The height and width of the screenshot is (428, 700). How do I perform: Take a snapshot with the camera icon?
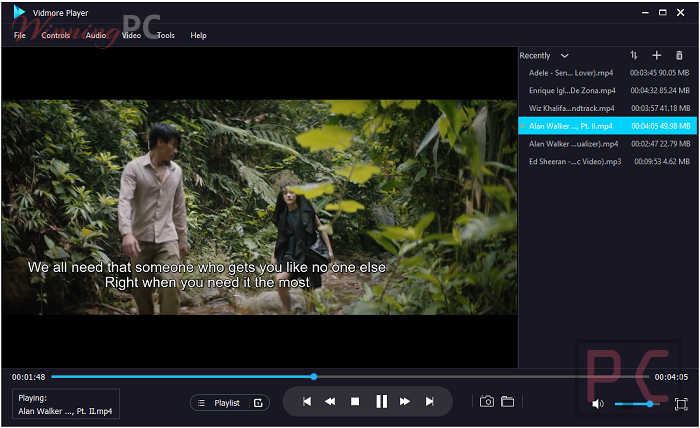point(487,401)
